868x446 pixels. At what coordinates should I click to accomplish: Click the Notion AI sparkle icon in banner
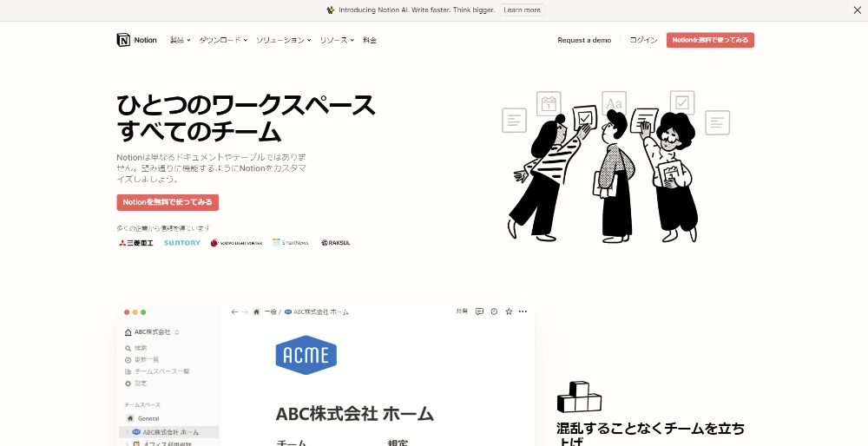tap(331, 10)
